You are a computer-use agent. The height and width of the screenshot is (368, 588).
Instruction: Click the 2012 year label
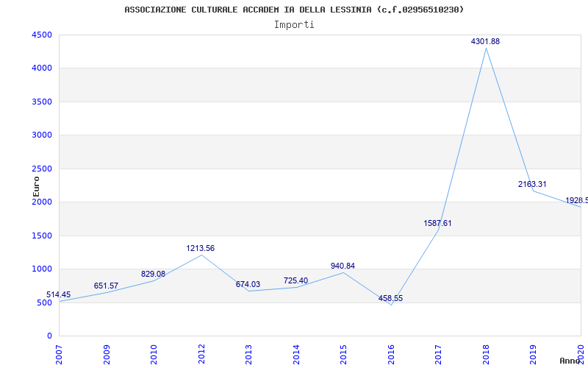pos(201,355)
